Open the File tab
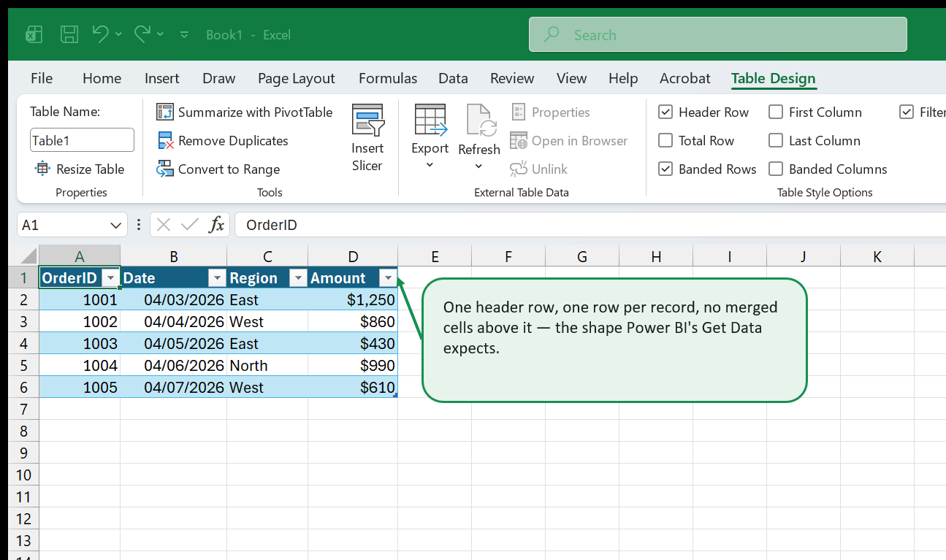 [x=42, y=78]
